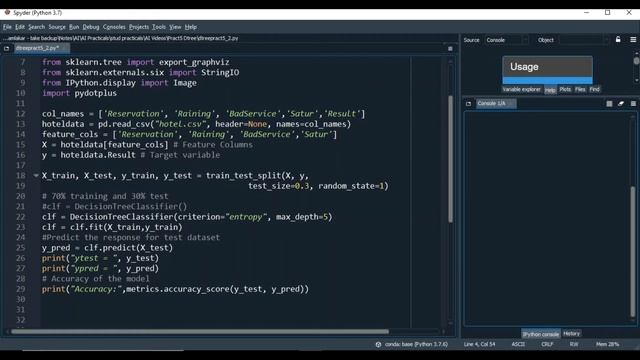
Task: Click on "hotel.csv" string in line 13
Action: [180, 124]
